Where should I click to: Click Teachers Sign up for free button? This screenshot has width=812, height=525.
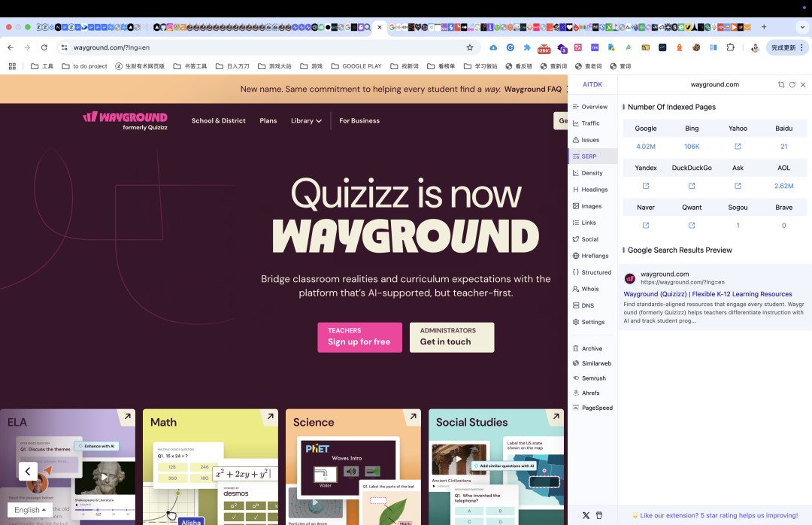pos(359,338)
